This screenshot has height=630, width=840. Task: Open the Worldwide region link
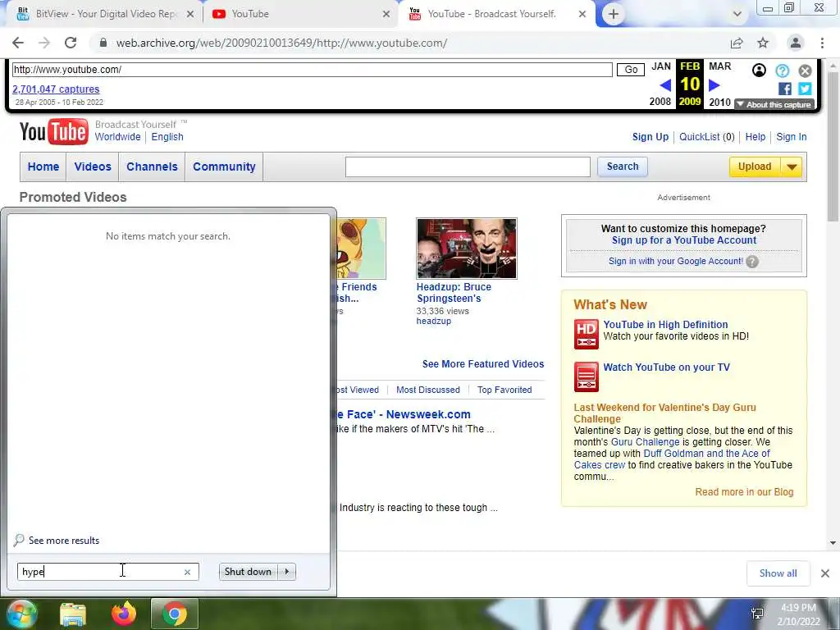click(117, 137)
